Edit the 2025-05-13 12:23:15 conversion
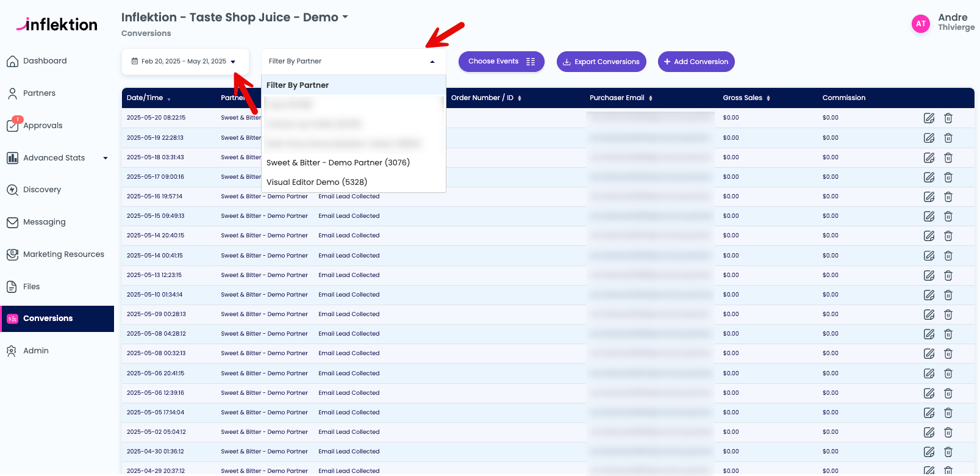 [929, 275]
